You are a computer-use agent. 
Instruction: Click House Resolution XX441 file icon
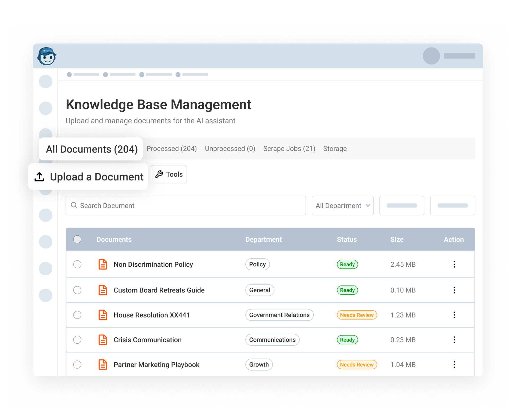[103, 315]
